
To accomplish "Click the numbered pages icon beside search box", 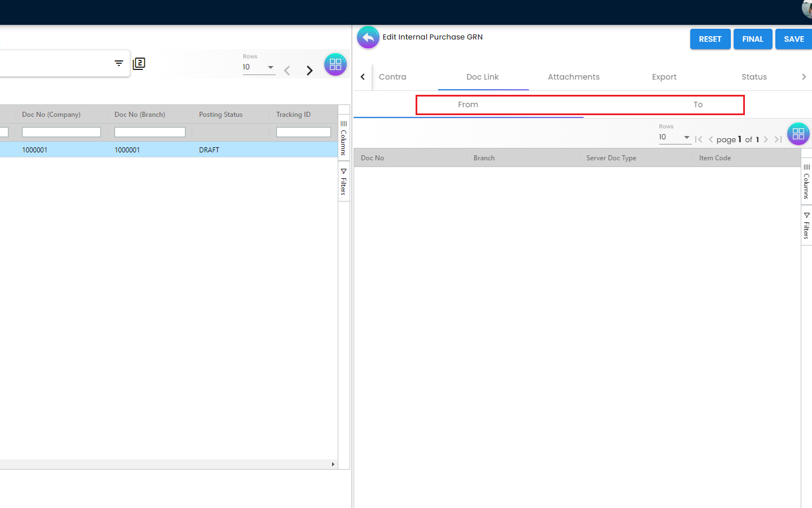I will click(x=139, y=64).
